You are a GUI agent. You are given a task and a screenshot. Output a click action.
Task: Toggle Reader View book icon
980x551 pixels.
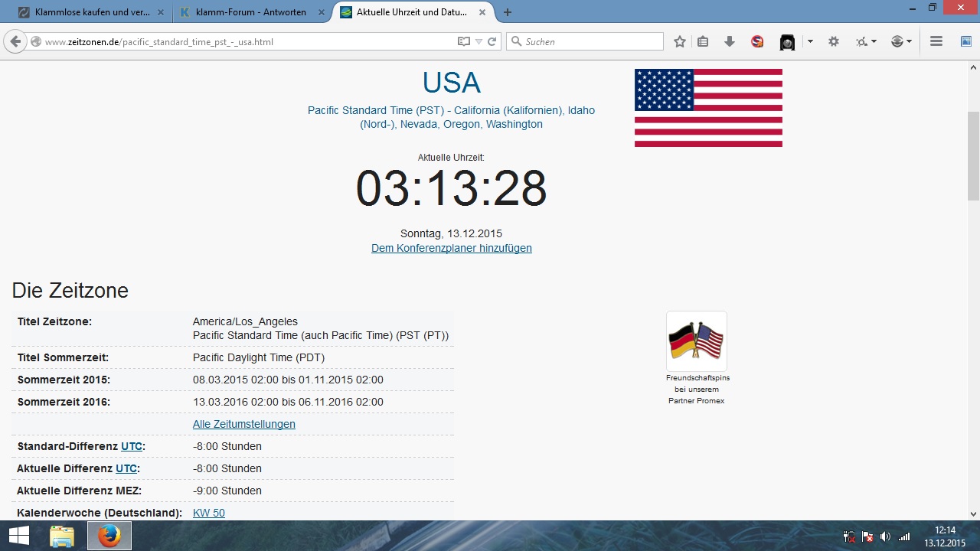[463, 42]
